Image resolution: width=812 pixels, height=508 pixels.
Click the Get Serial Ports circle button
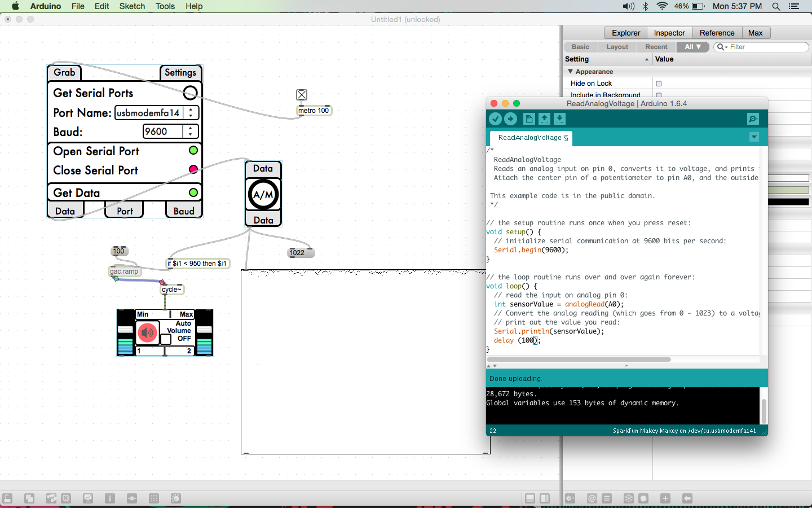click(191, 93)
